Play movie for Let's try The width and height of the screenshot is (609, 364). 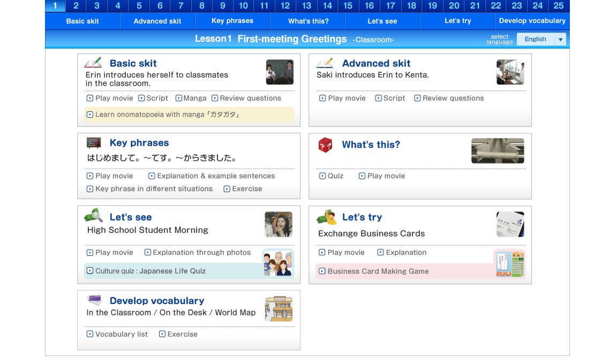click(x=342, y=252)
